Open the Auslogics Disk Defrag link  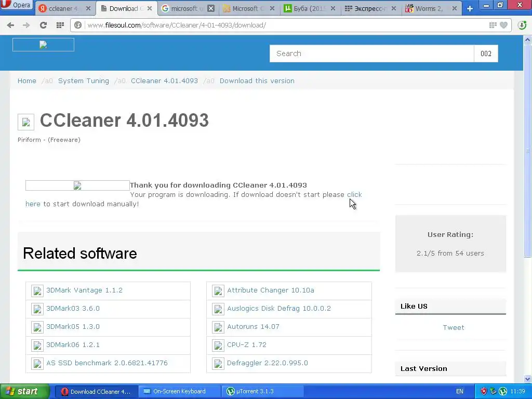point(279,309)
